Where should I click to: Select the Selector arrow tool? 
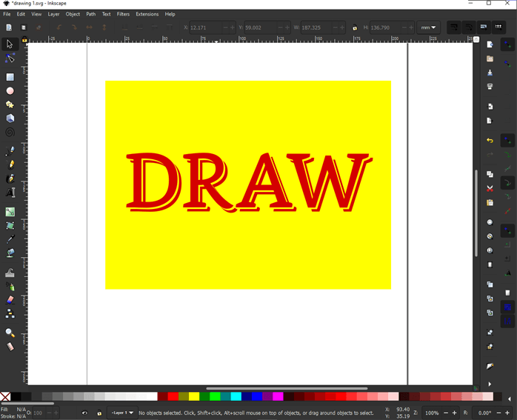pyautogui.click(x=10, y=44)
